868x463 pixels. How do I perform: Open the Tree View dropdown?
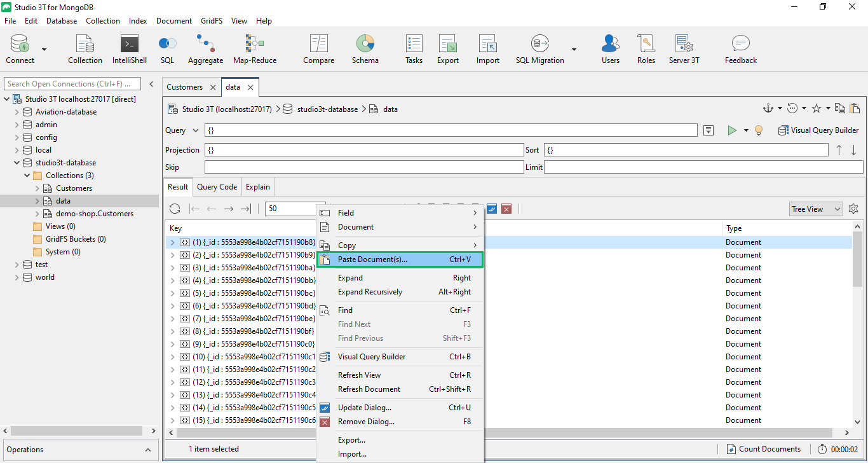(x=815, y=209)
